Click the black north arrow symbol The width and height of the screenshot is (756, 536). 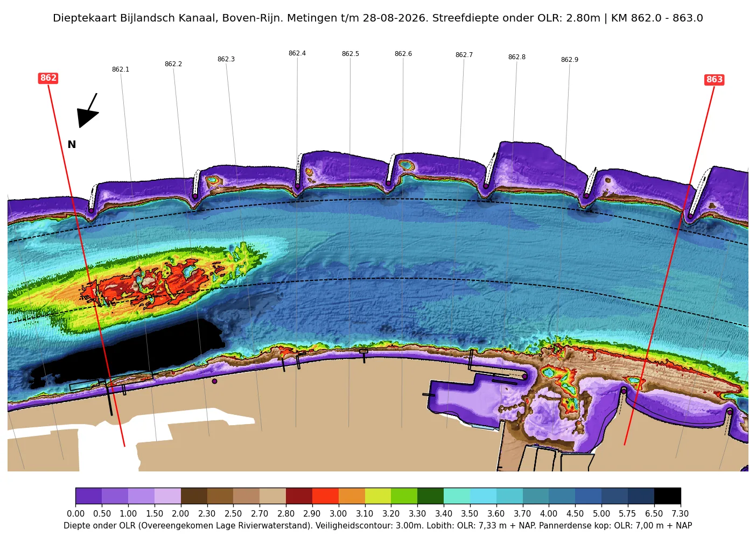[x=88, y=111]
